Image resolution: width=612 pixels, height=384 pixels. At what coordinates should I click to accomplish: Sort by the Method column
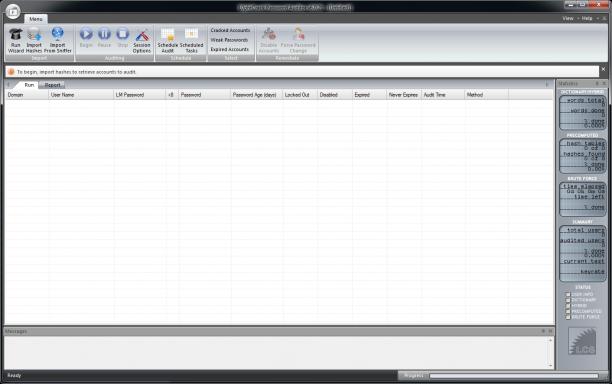tap(487, 95)
